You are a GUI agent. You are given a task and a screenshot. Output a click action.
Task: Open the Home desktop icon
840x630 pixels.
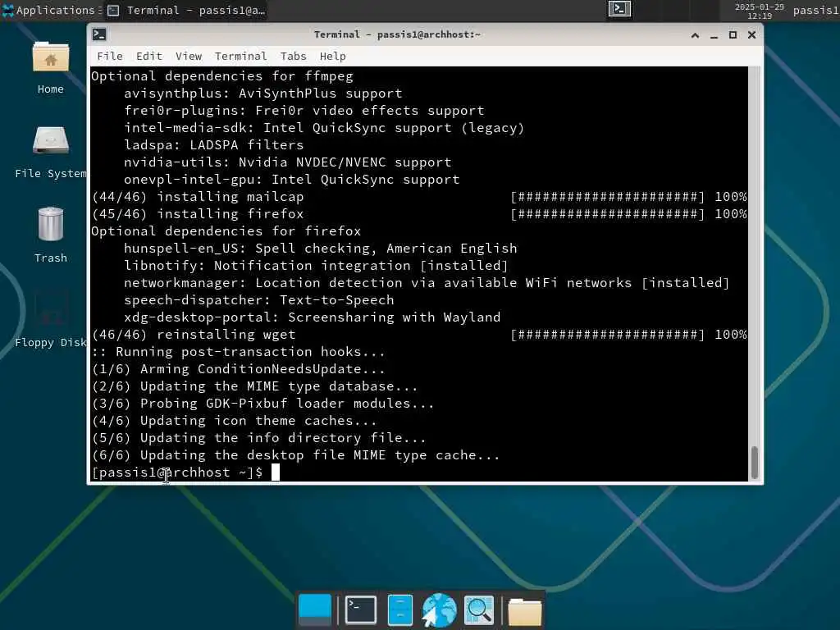pos(50,67)
